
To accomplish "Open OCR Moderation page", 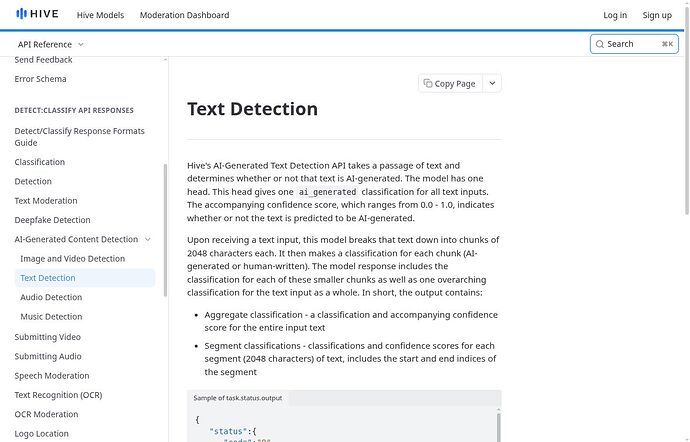I will tap(46, 415).
